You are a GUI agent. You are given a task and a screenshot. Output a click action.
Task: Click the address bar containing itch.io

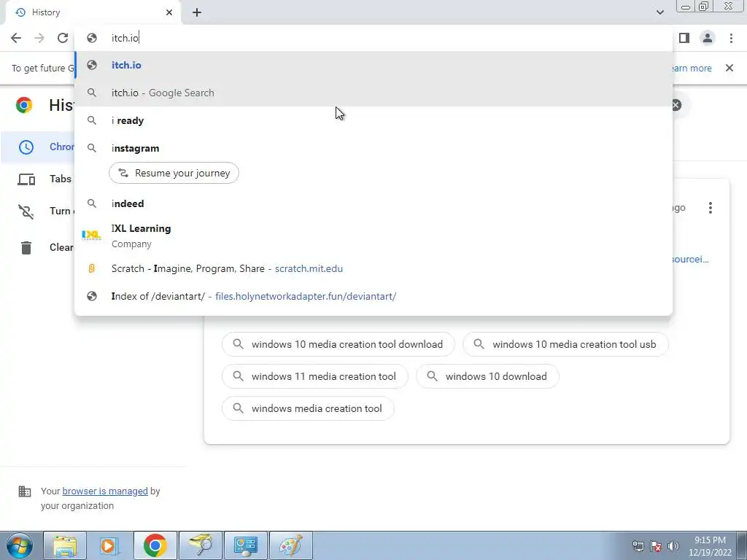[x=373, y=38]
